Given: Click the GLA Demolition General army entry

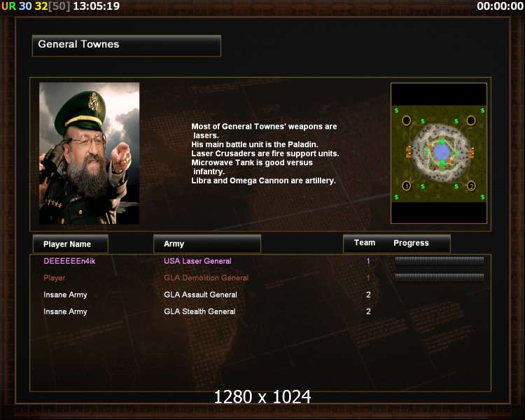Looking at the screenshot, I should 206,278.
